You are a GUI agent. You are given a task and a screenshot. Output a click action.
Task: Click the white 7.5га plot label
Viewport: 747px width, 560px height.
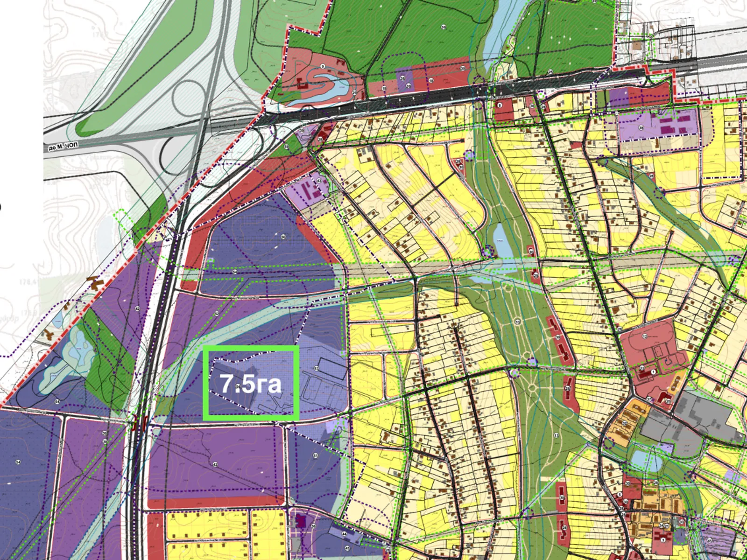pos(251,384)
